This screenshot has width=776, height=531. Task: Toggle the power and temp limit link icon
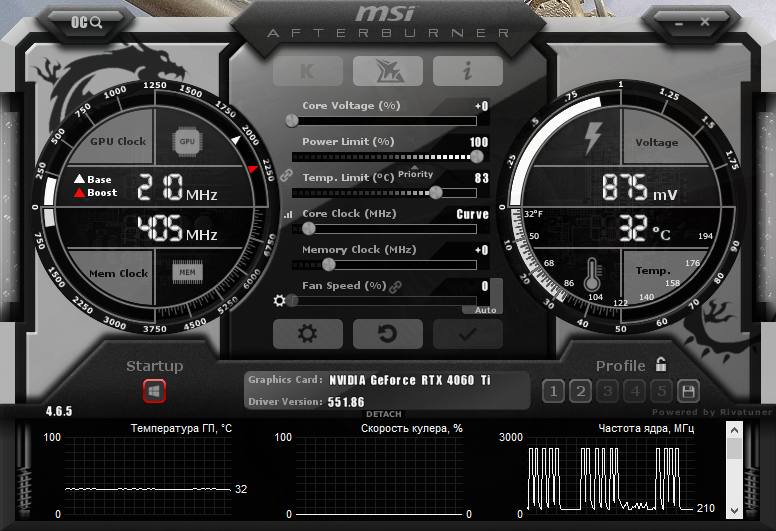(x=286, y=175)
